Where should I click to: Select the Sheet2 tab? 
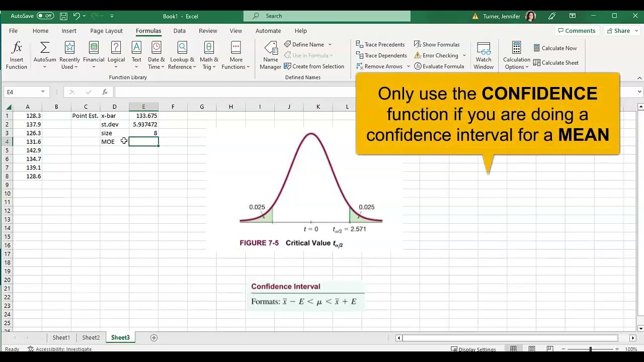tap(91, 338)
